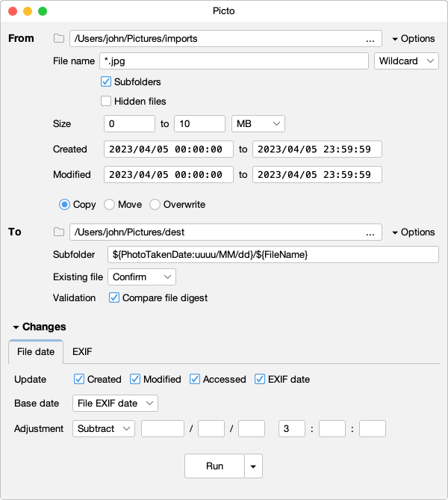Select the File date tab
The height and width of the screenshot is (500, 448).
pyautogui.click(x=36, y=352)
